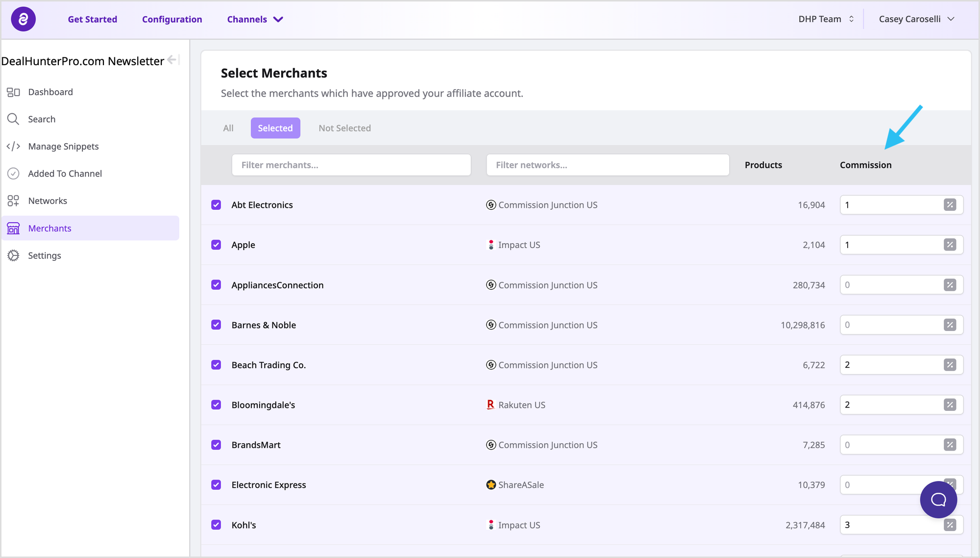980x558 pixels.
Task: Open Dashboard from sidebar icon
Action: pos(13,92)
